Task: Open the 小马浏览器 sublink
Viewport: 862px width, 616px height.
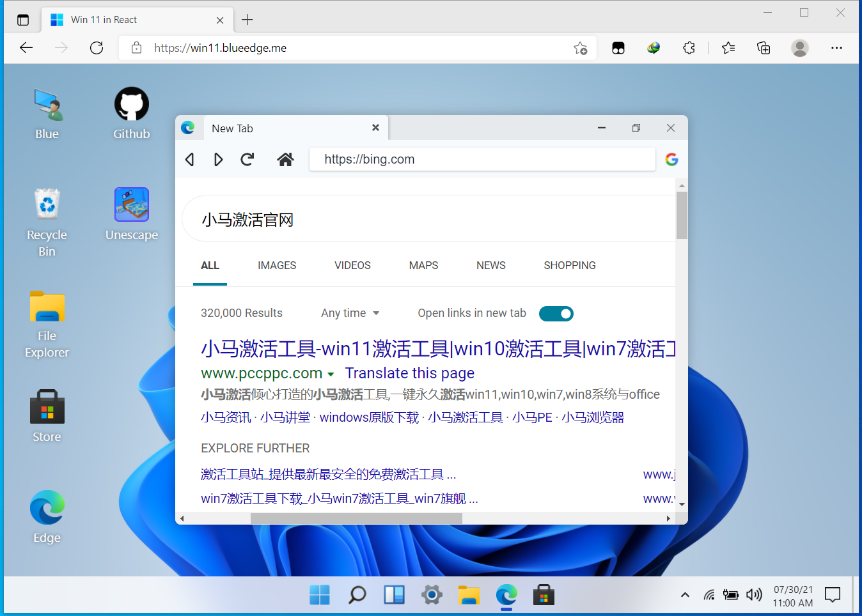Action: 593,417
